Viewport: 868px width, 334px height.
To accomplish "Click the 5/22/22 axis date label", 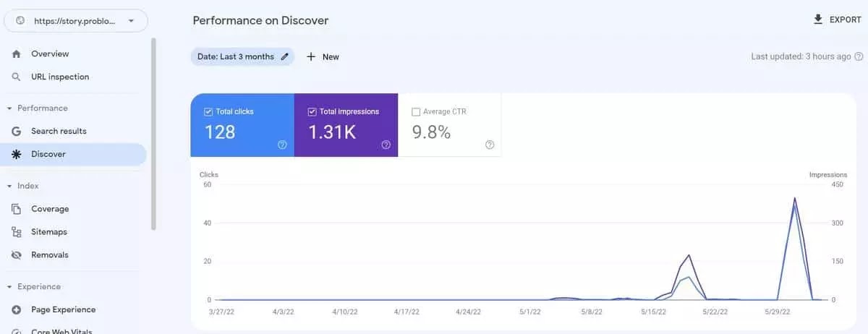I will (x=715, y=312).
